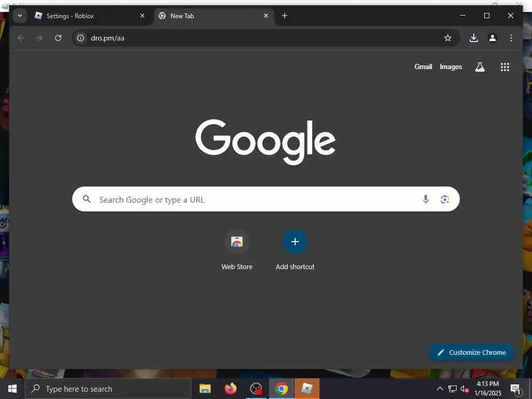Open the Chrome profile icon
The width and height of the screenshot is (532, 399).
(x=493, y=38)
